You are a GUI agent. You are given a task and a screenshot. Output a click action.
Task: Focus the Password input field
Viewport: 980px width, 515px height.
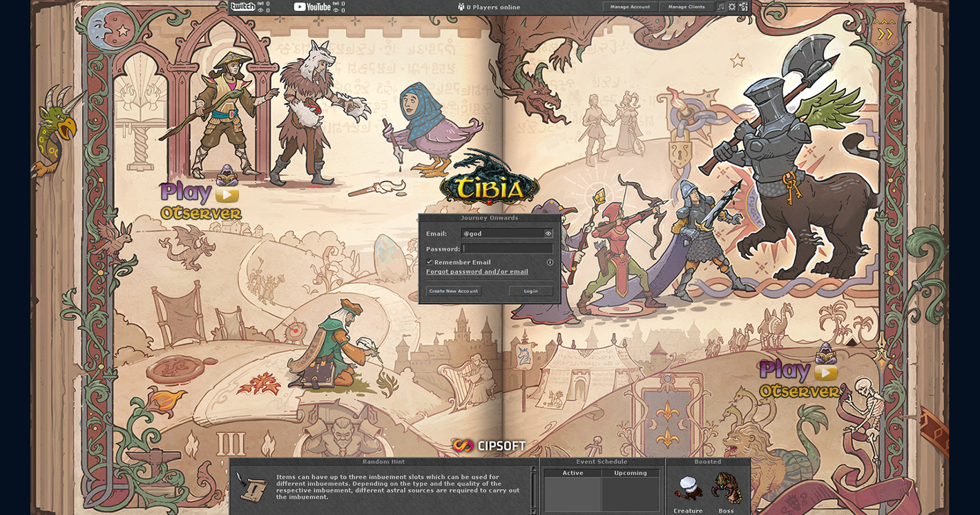pos(508,249)
